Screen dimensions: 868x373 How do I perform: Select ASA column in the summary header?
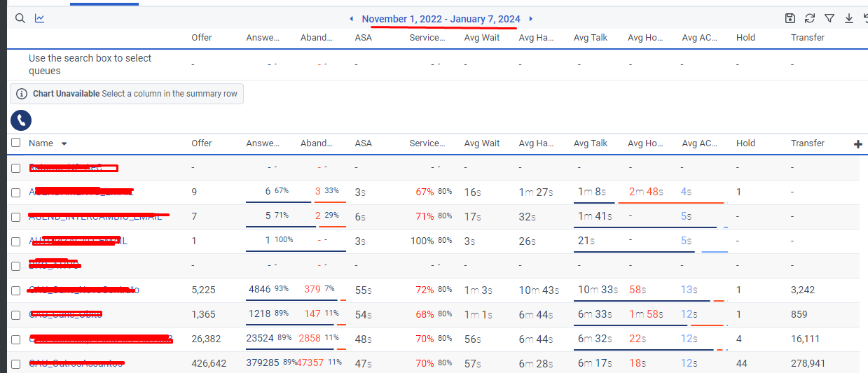[x=364, y=38]
